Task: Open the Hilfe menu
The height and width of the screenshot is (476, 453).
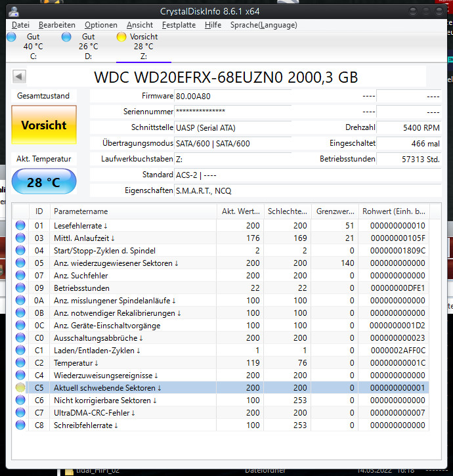Action: coord(213,25)
